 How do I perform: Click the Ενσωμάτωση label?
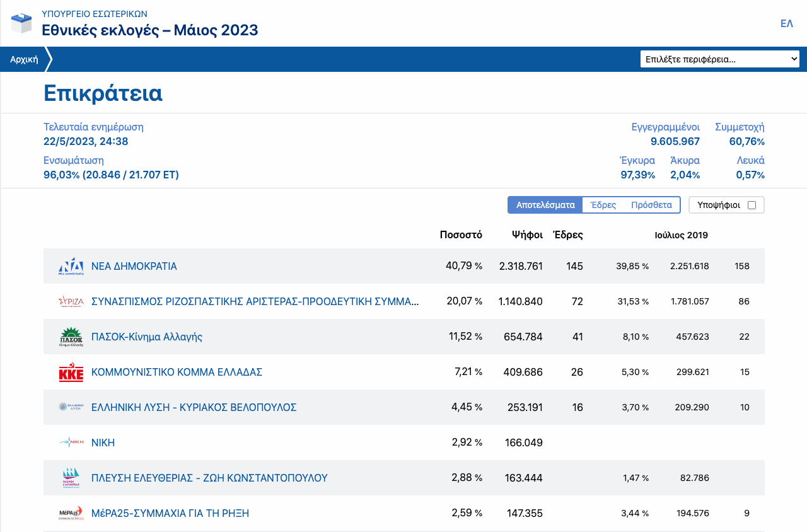pos(74,160)
